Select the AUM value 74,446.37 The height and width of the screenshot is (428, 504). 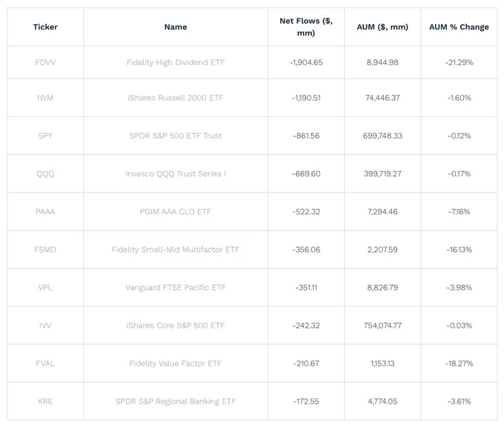coord(382,98)
